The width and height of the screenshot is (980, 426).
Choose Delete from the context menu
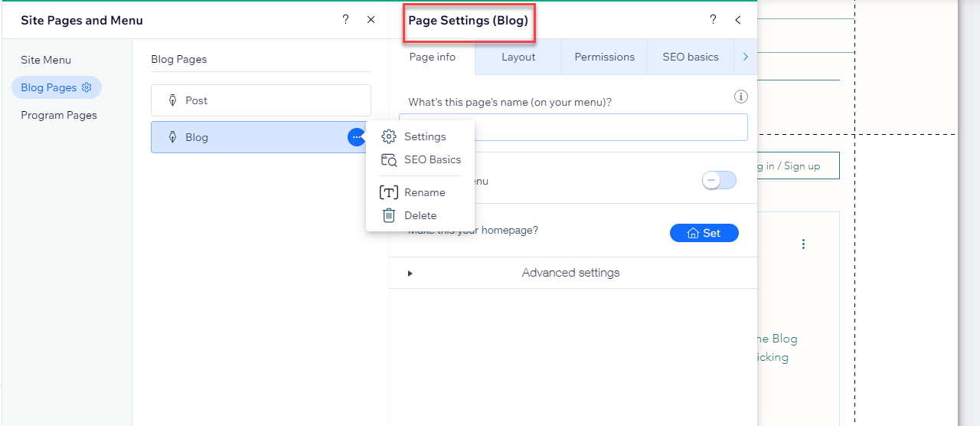click(420, 215)
